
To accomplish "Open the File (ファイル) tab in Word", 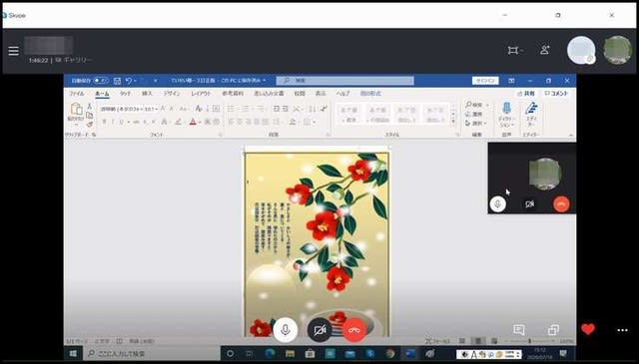I will click(x=77, y=93).
